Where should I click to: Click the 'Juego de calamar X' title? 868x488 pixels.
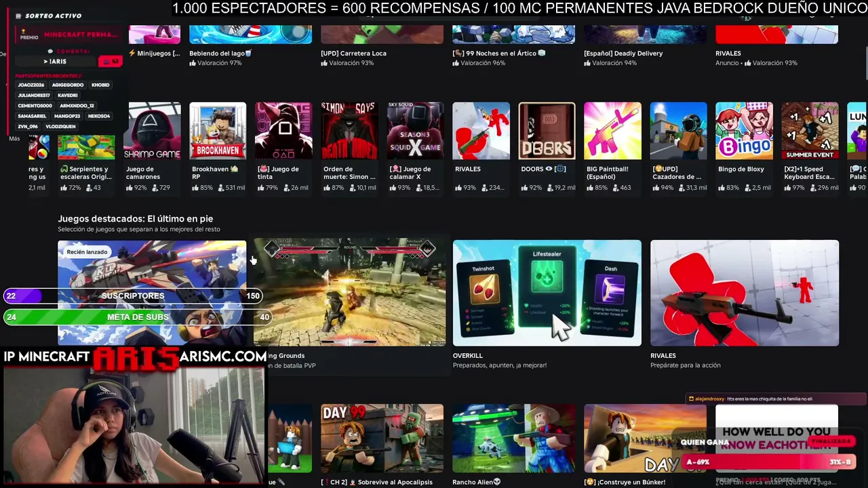point(410,173)
